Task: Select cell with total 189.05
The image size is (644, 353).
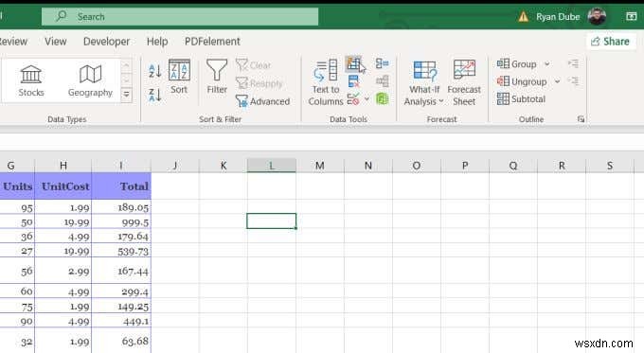Action: (x=121, y=207)
